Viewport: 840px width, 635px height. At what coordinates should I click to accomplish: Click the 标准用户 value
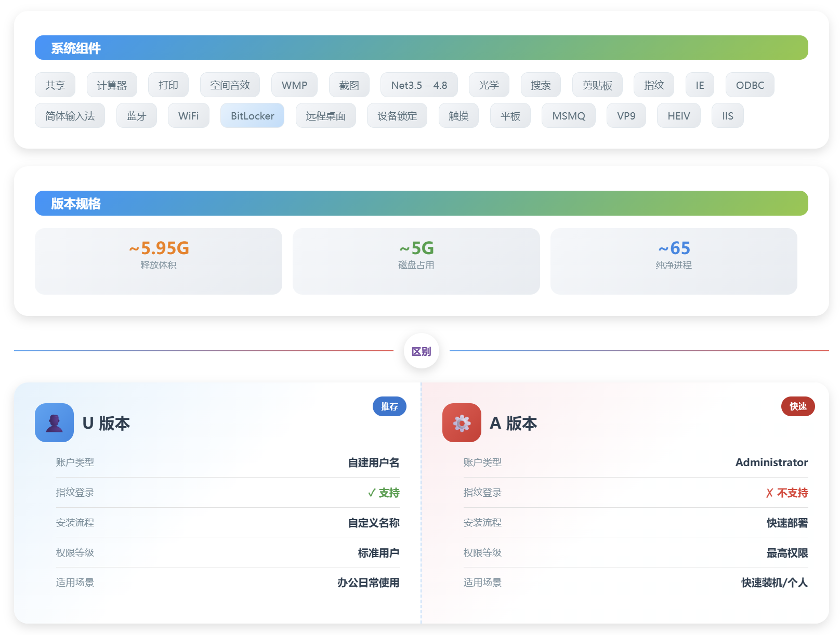coord(379,553)
